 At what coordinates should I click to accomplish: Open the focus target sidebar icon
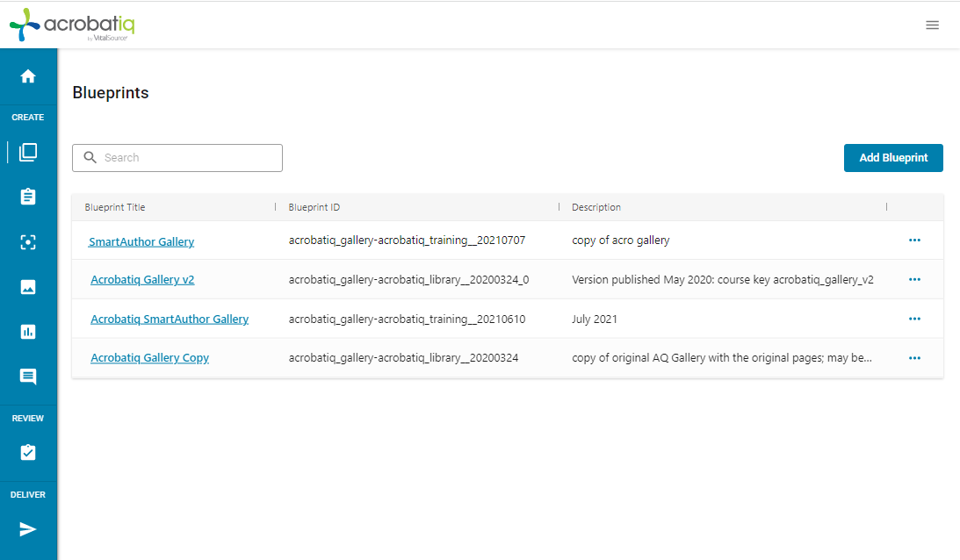pos(28,242)
